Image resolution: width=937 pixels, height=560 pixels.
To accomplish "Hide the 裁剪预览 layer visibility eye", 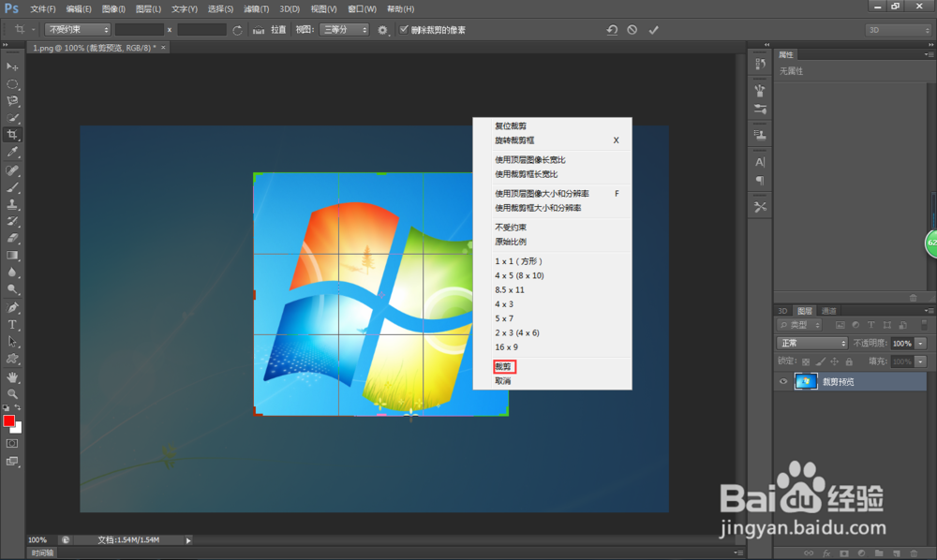I will [782, 381].
